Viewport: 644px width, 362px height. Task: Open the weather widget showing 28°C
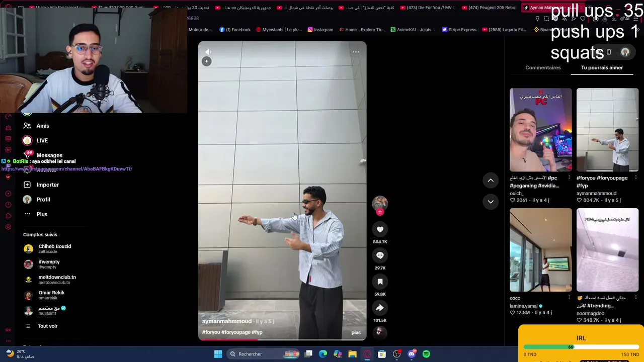coord(20,354)
